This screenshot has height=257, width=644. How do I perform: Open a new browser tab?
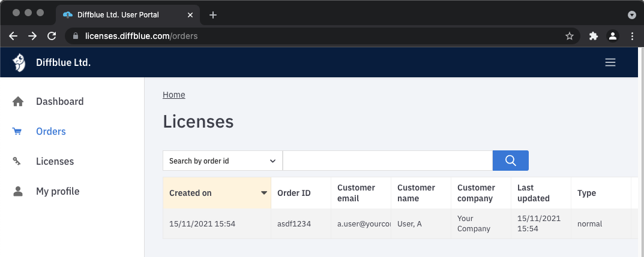point(213,15)
